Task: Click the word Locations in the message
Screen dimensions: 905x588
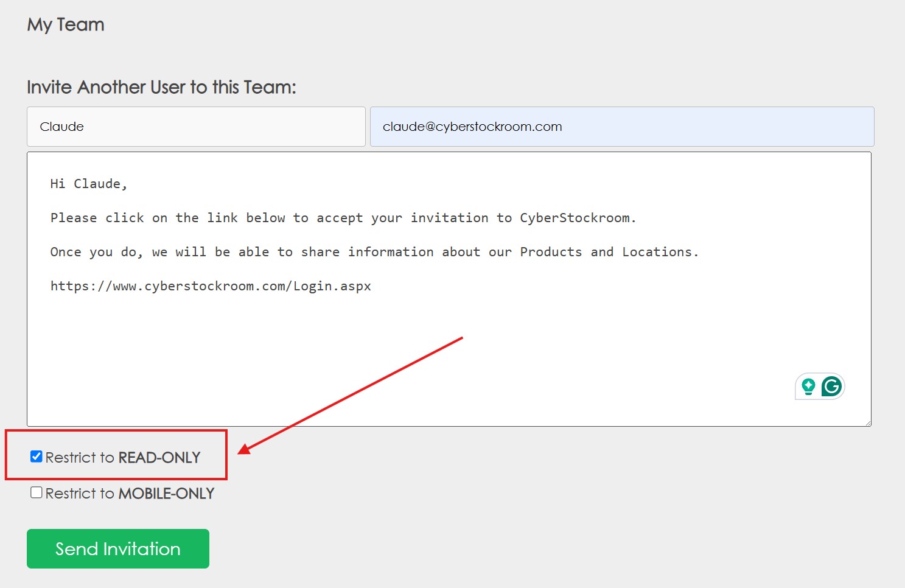Action: (x=657, y=252)
